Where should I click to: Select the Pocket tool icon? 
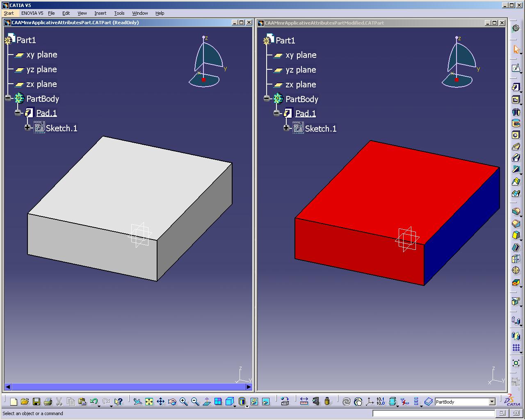point(516,99)
